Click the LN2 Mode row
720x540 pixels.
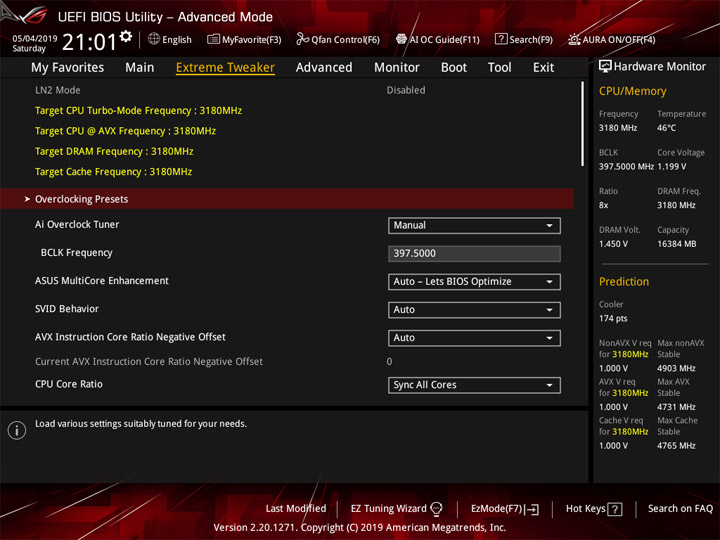click(287, 90)
